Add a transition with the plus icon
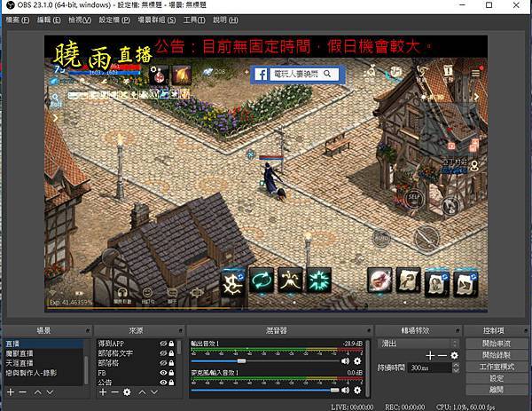 (x=430, y=356)
